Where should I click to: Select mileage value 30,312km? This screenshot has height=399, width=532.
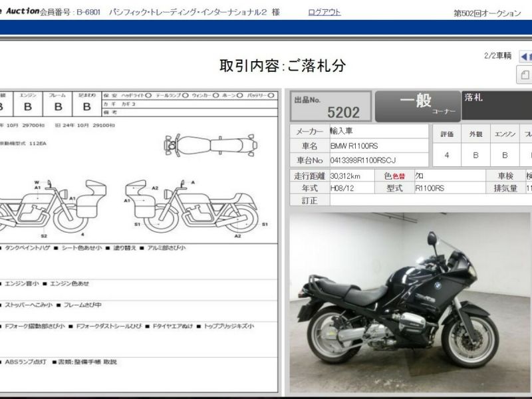click(x=345, y=176)
